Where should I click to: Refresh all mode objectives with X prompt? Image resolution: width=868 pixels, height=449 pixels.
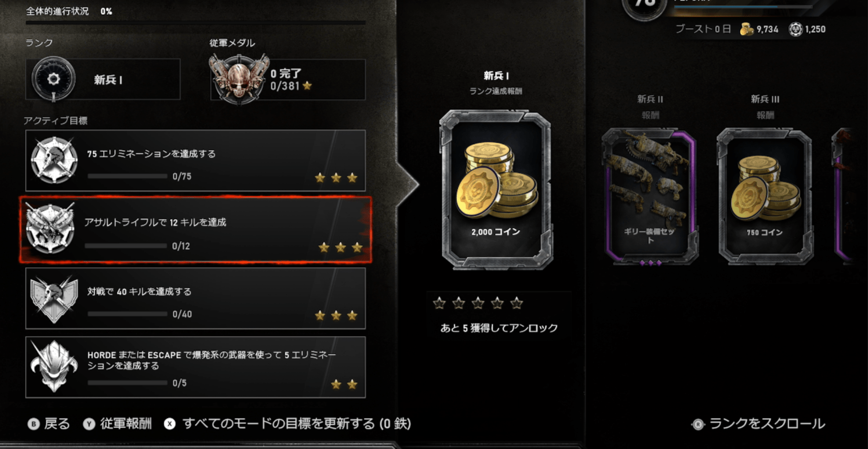(287, 424)
